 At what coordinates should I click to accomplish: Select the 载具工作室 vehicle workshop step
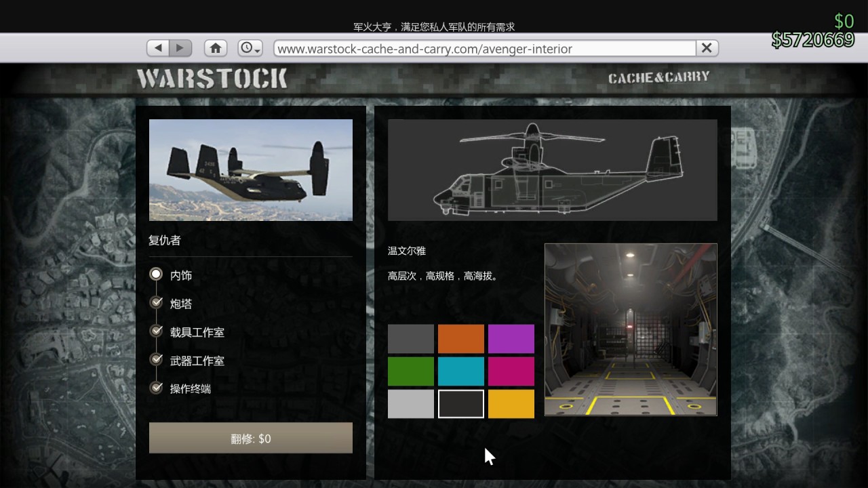pos(187,332)
